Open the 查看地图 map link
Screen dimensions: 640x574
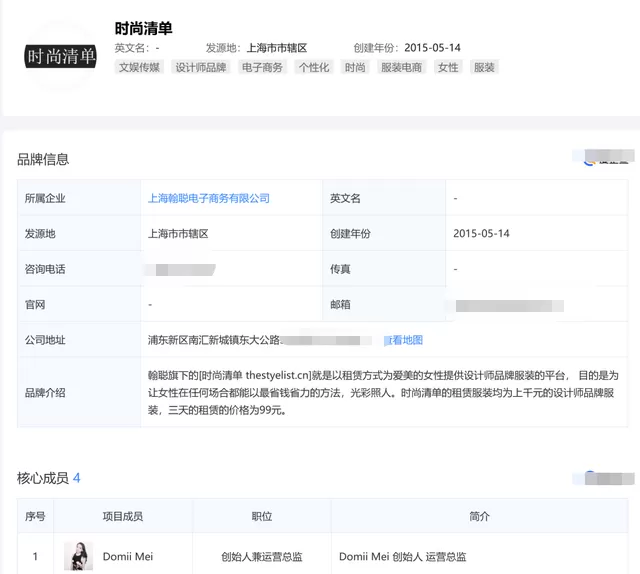coord(403,340)
